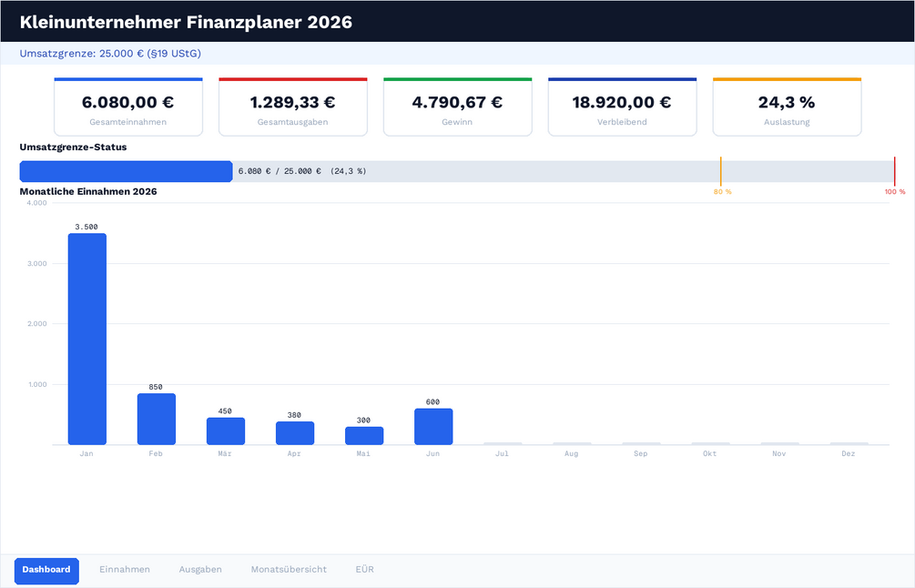Click the active Dashboard tab
The height and width of the screenshot is (588, 915).
click(x=46, y=569)
